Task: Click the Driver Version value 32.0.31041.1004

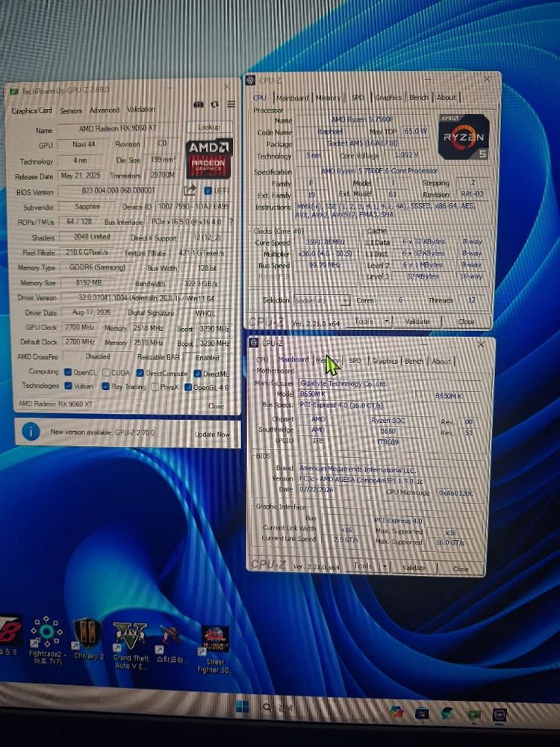Action: [x=146, y=298]
